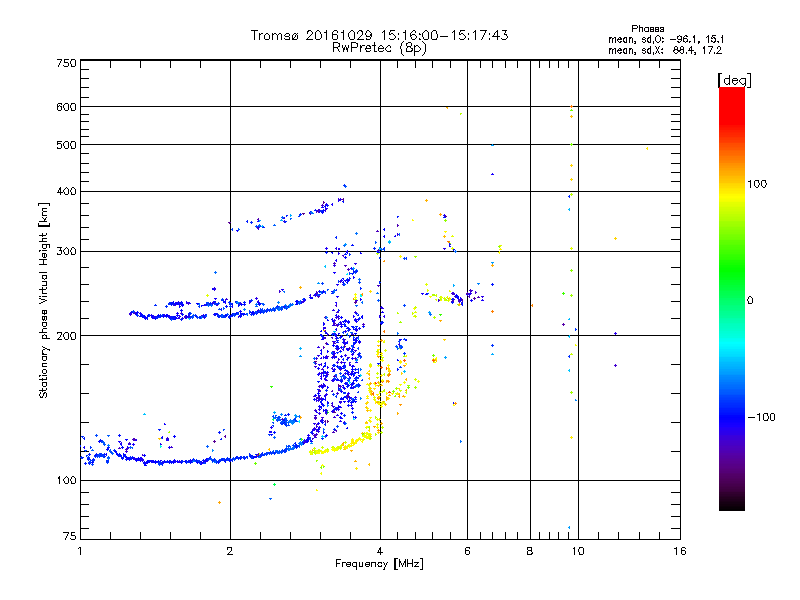The image size is (800, 600).
Task: Click the colorbar tick label '-100'
Action: coord(761,417)
